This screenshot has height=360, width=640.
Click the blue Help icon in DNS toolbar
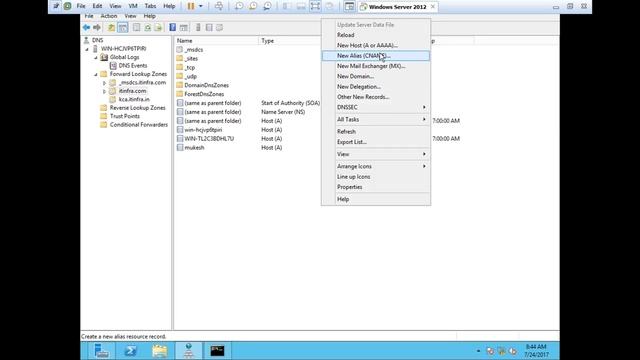click(x=173, y=27)
